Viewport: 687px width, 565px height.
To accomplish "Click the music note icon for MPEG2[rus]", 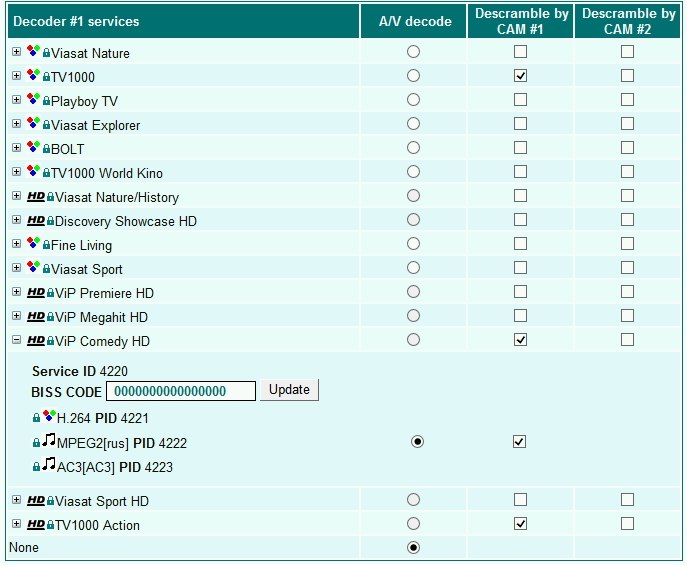I will (49, 440).
